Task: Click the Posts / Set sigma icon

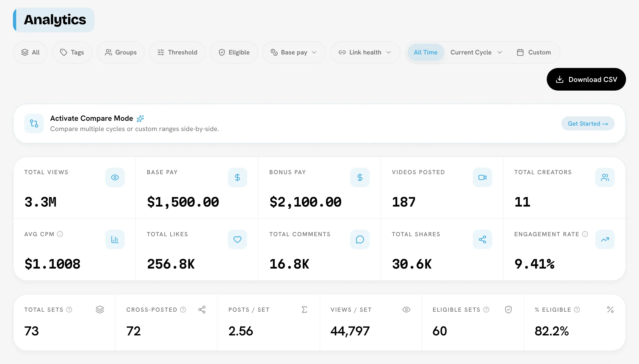Action: (304, 310)
